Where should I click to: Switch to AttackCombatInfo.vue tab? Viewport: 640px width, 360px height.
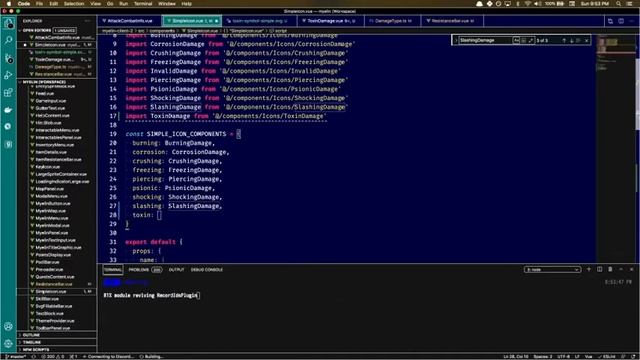point(129,21)
